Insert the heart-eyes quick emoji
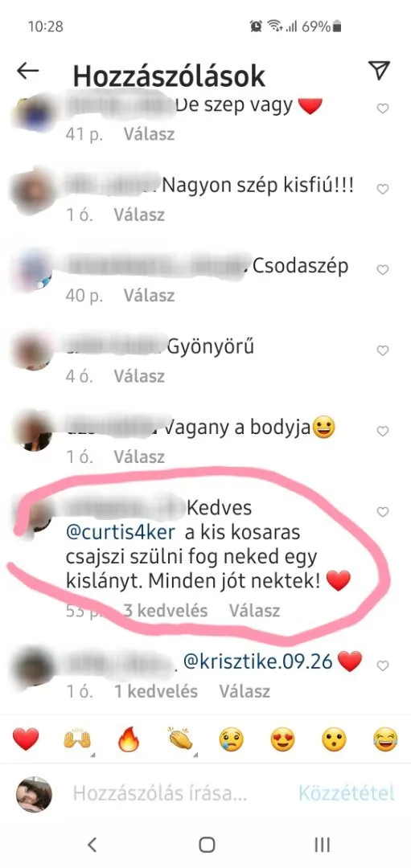This screenshot has height=868, width=411. [x=282, y=739]
